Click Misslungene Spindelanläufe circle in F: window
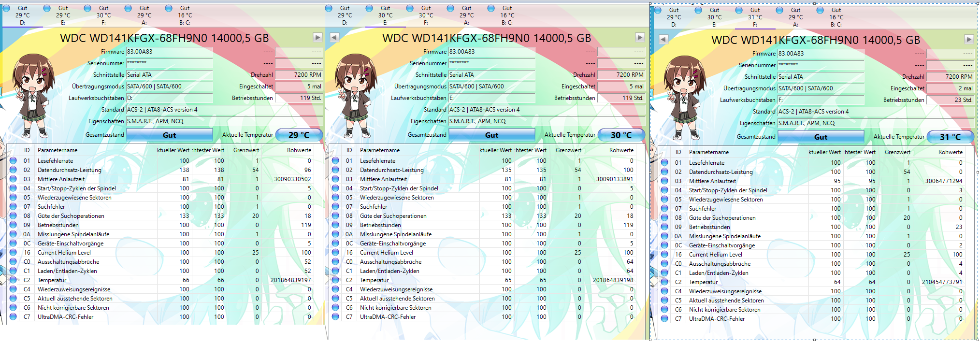This screenshot has width=980, height=344. [x=664, y=236]
